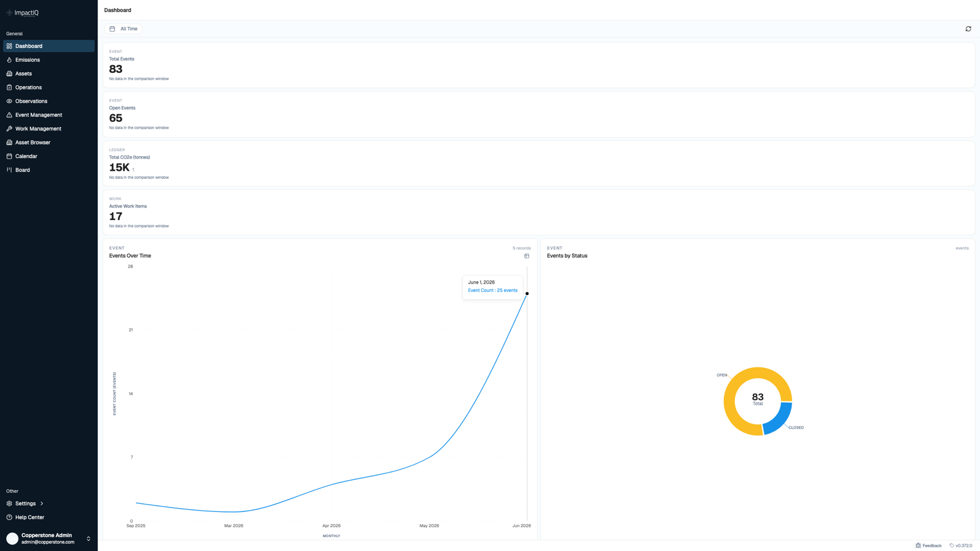Click the ImpactIQ logo icon
This screenshot has width=980, height=551.
click(9, 12)
